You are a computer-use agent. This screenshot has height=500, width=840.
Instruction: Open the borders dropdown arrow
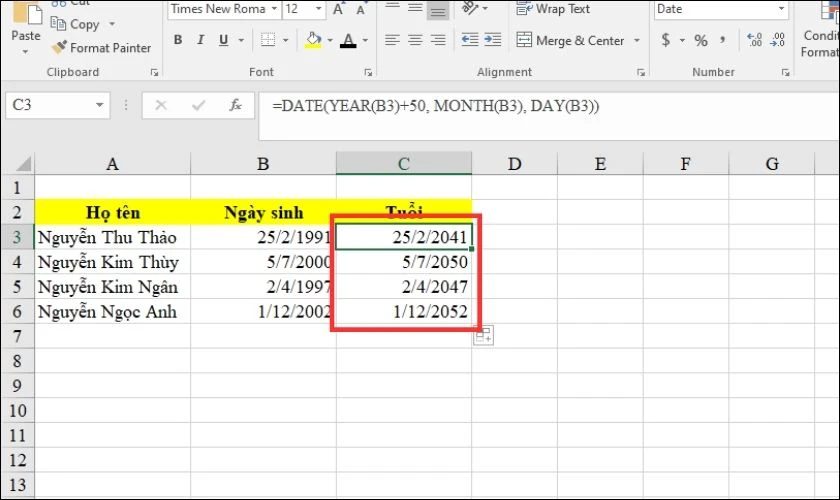[286, 40]
